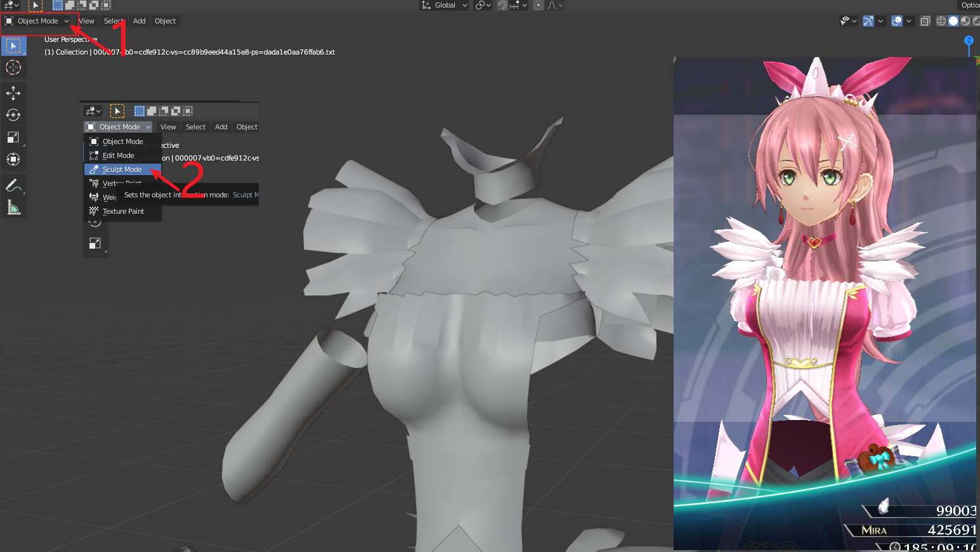Switch to wireframe viewport shading
Viewport: 980px width, 552px height.
pyautogui.click(x=941, y=21)
